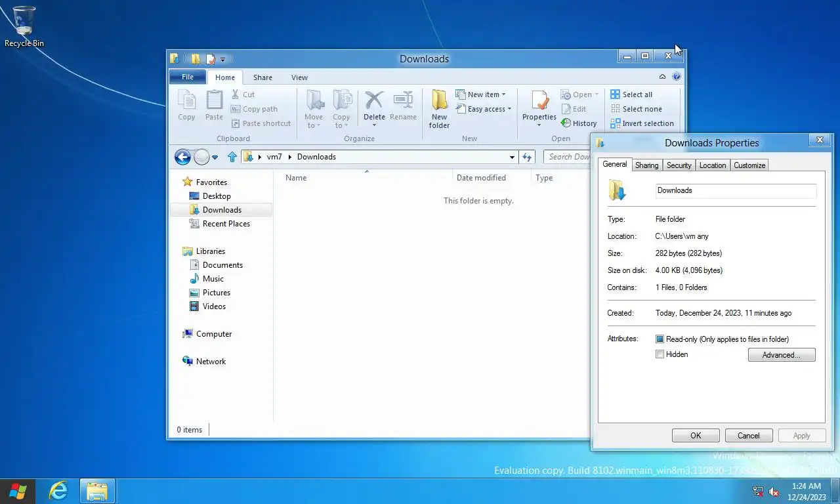
Task: Open ribbon Help question mark icon
Action: (677, 77)
